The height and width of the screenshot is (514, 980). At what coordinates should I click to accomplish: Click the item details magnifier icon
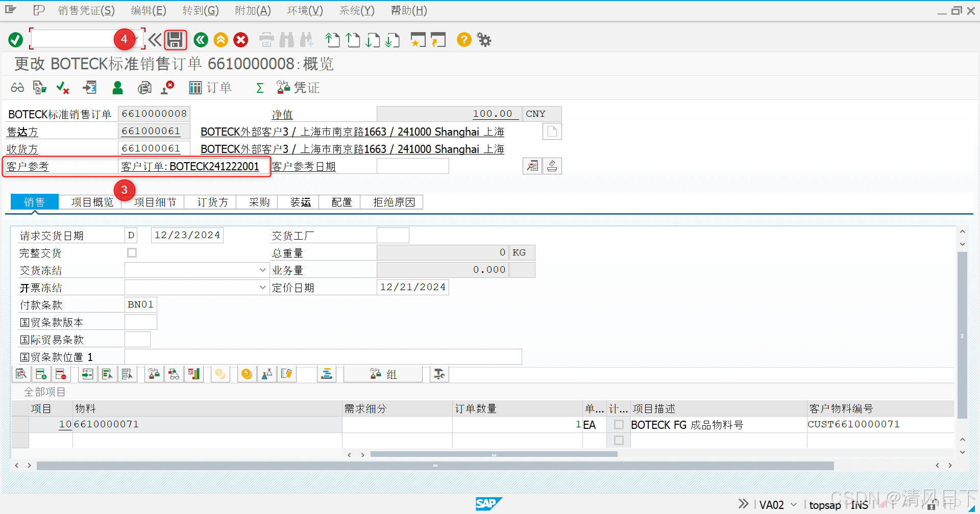[21, 374]
